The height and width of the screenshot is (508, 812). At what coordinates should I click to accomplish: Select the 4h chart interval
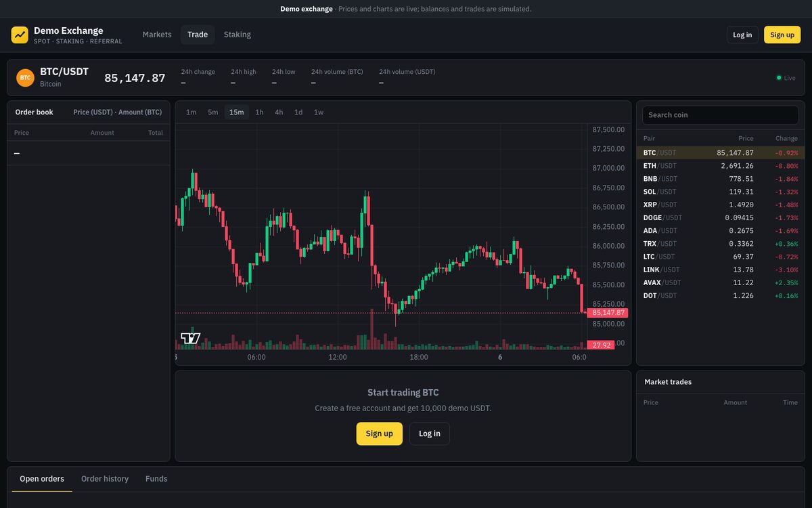pos(279,112)
